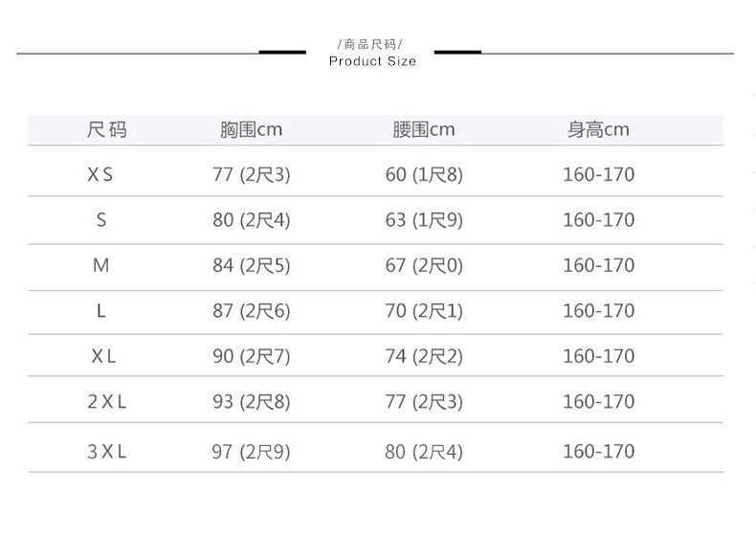The width and height of the screenshot is (756, 538).
Task: Click the S size row label
Action: pyautogui.click(x=101, y=220)
